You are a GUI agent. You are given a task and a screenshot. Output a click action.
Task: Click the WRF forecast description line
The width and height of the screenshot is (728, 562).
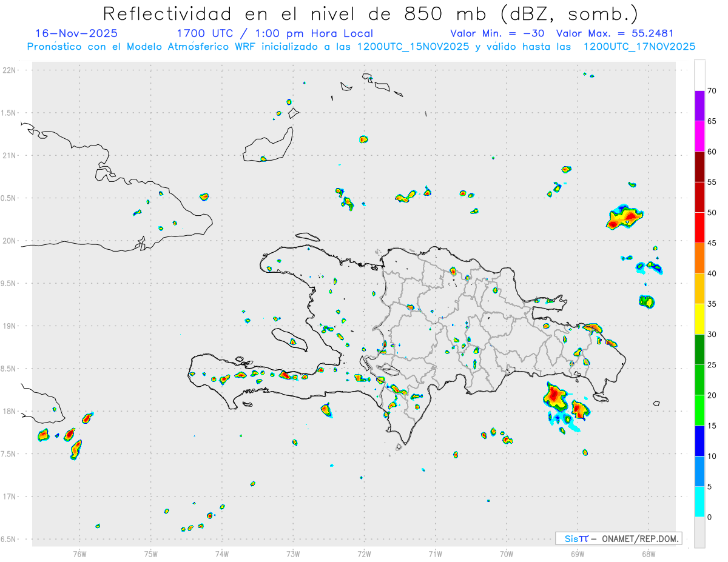(x=361, y=47)
